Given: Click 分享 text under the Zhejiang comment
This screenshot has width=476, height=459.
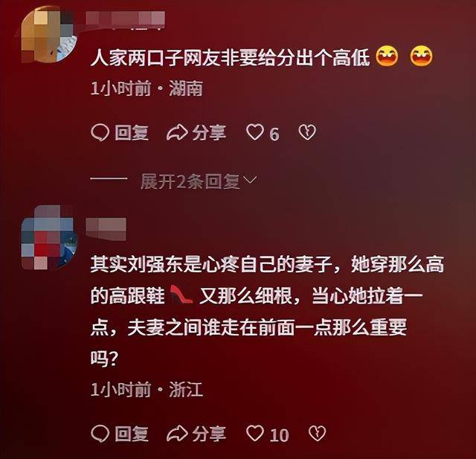Looking at the screenshot, I should [209, 433].
